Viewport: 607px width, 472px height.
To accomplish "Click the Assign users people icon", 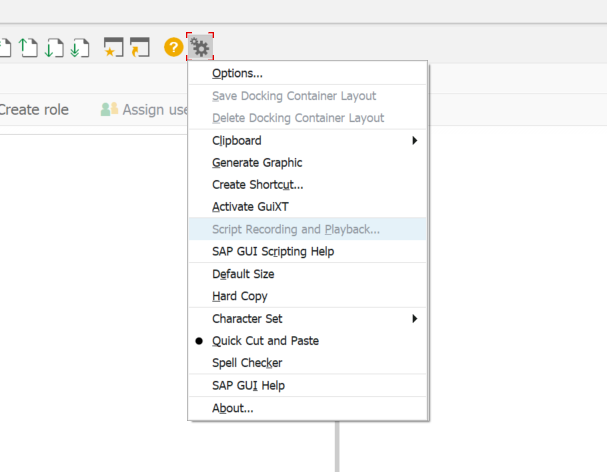I will (x=109, y=109).
